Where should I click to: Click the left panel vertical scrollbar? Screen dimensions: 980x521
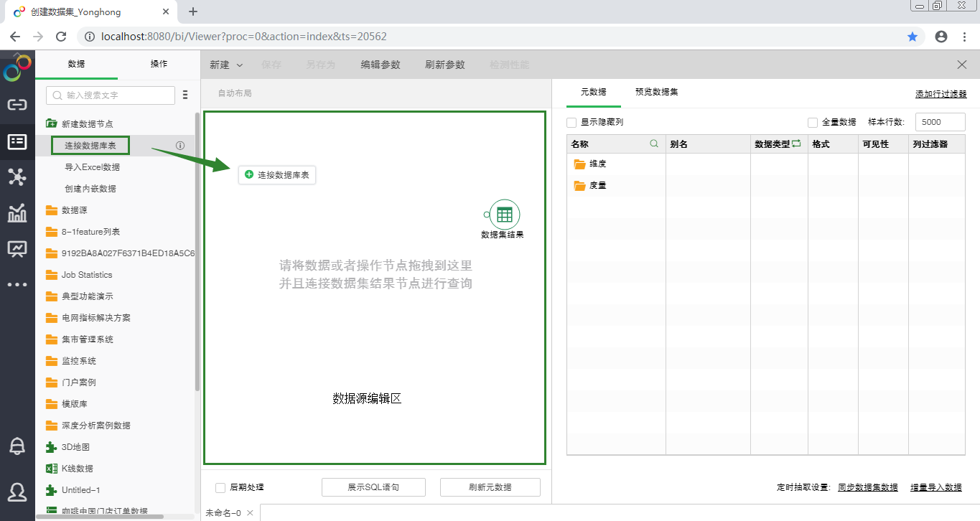click(197, 251)
